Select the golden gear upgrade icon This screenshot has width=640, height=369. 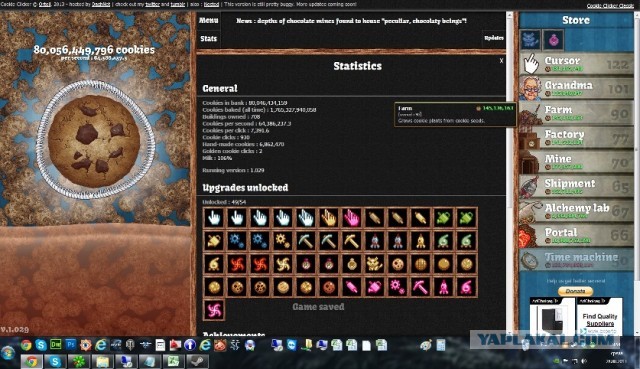coord(283,241)
